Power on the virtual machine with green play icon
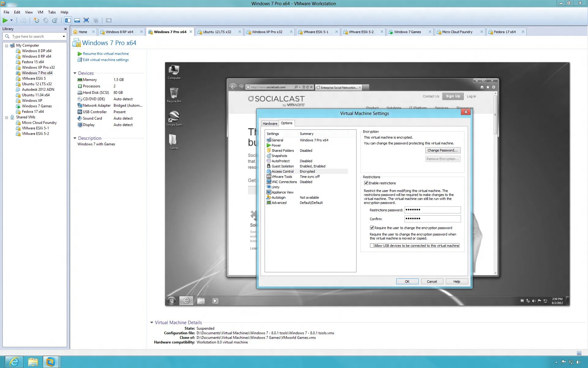This screenshot has height=368, width=588. click(x=6, y=20)
